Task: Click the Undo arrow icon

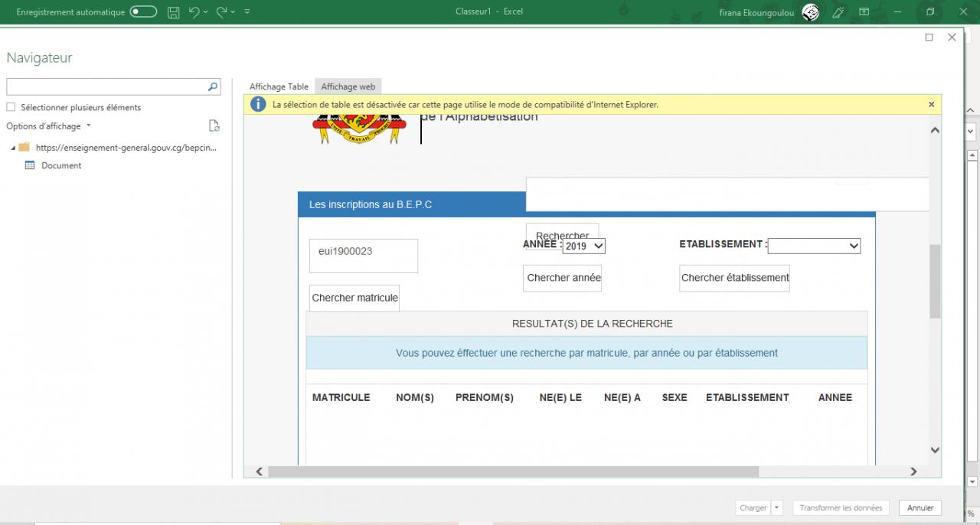Action: point(194,11)
